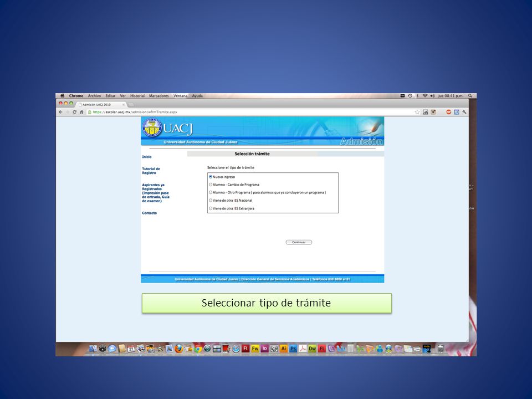The height and width of the screenshot is (399, 532).
Task: Open the Ventana menu
Action: 180,96
